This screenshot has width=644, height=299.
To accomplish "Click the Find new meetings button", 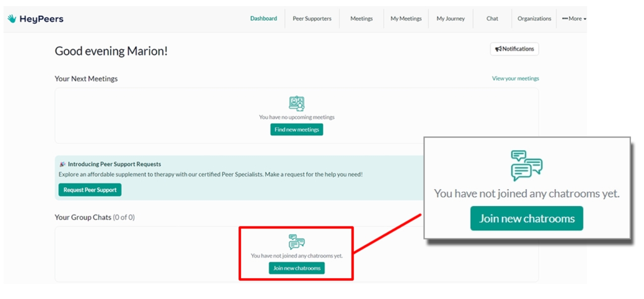I will point(297,130).
